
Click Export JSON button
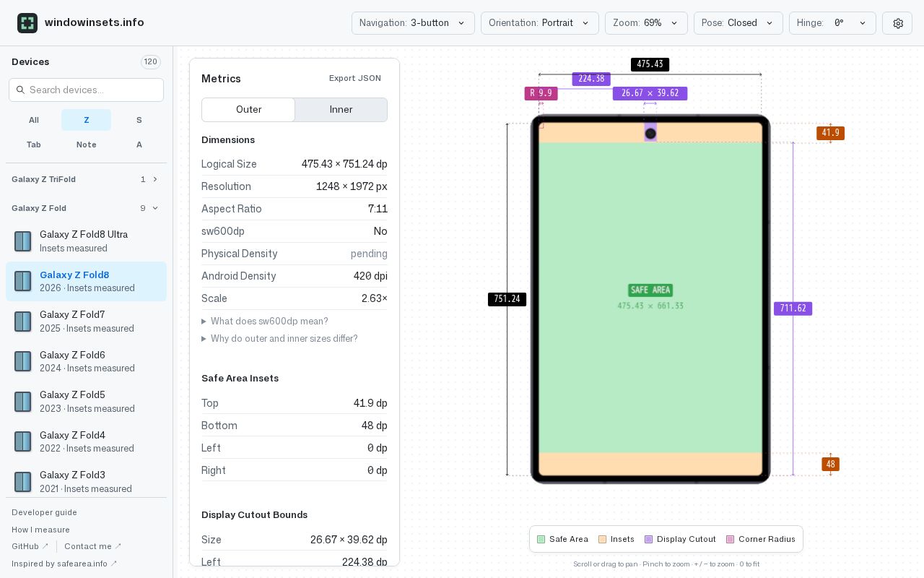coord(355,78)
